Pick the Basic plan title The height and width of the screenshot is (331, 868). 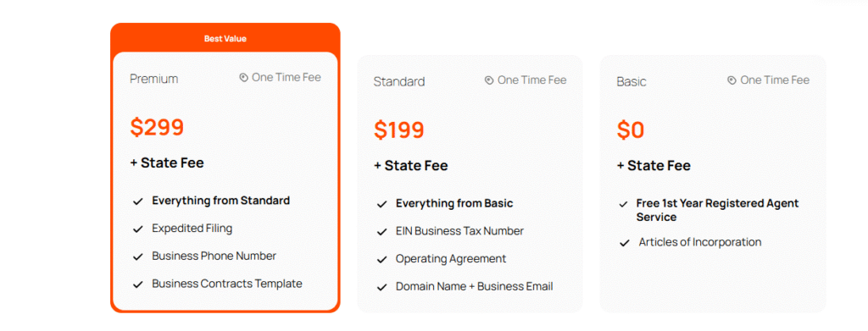pyautogui.click(x=632, y=82)
